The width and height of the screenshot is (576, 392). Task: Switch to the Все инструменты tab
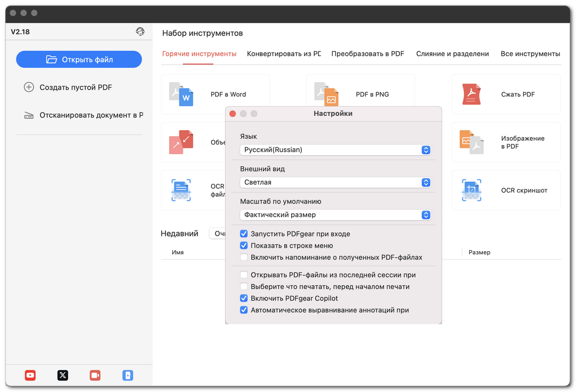[x=530, y=54]
